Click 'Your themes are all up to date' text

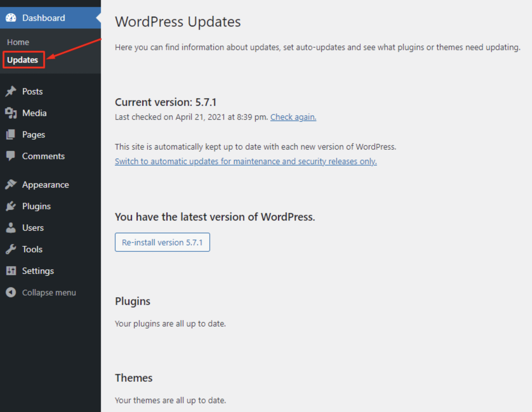pyautogui.click(x=170, y=400)
